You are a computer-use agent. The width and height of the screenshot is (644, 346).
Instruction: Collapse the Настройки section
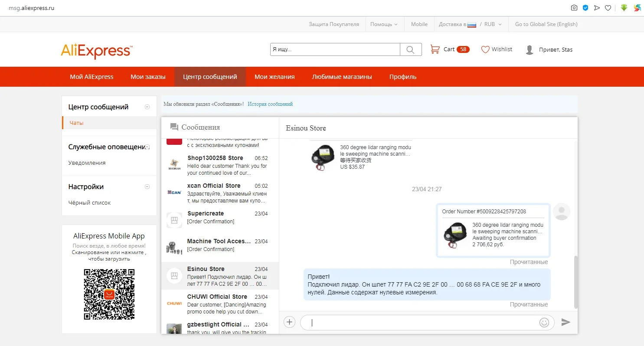147,187
